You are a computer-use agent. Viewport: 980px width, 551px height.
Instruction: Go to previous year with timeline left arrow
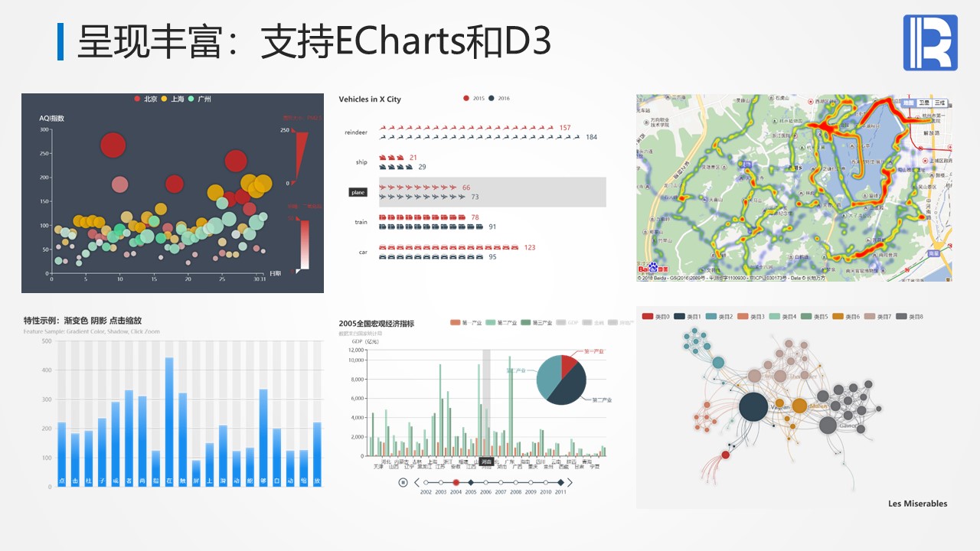416,482
